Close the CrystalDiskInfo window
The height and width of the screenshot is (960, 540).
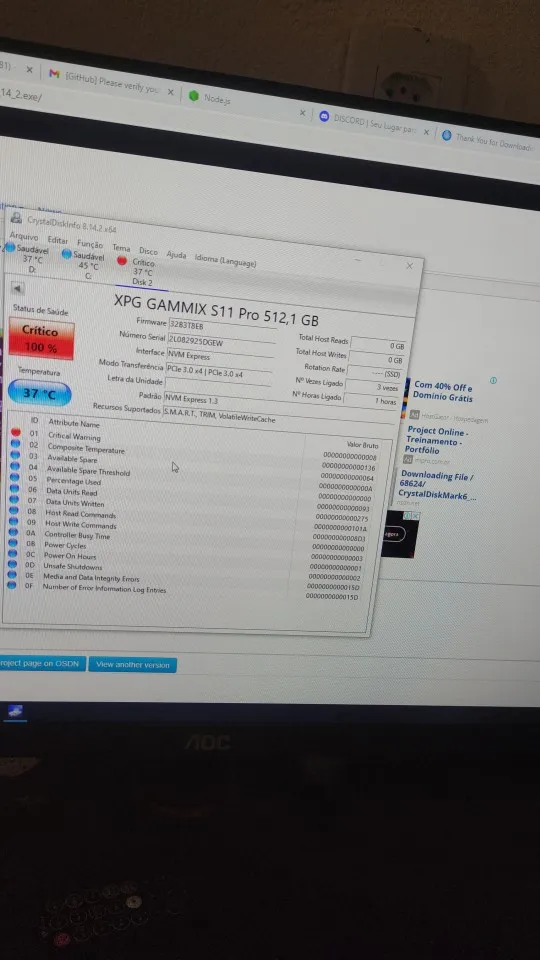coord(410,266)
